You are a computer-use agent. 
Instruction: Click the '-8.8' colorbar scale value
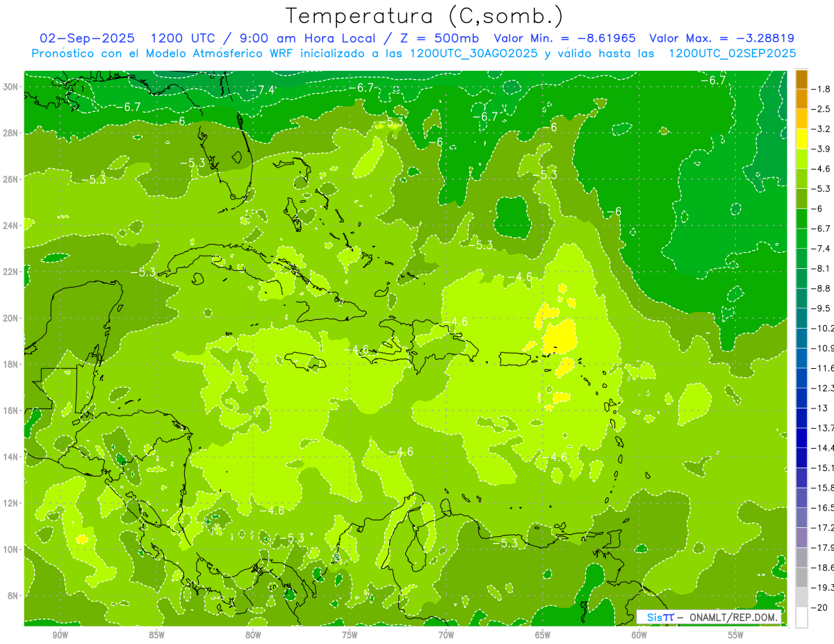tap(822, 288)
